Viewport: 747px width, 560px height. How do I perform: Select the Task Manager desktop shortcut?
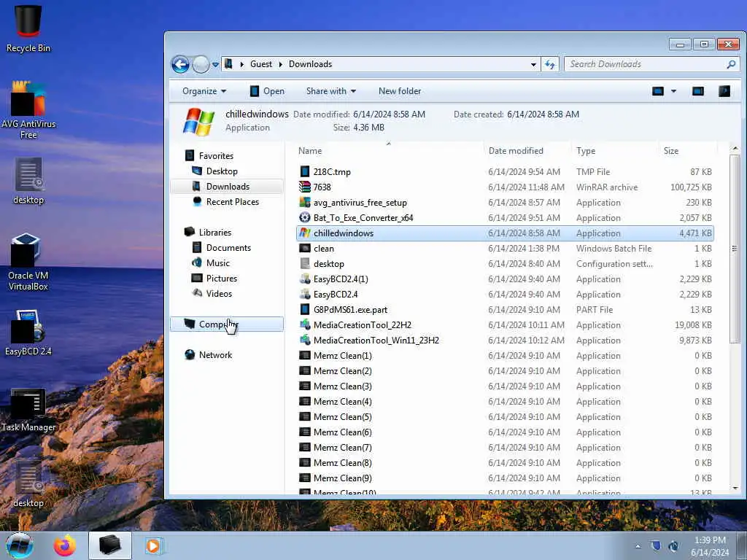(28, 410)
